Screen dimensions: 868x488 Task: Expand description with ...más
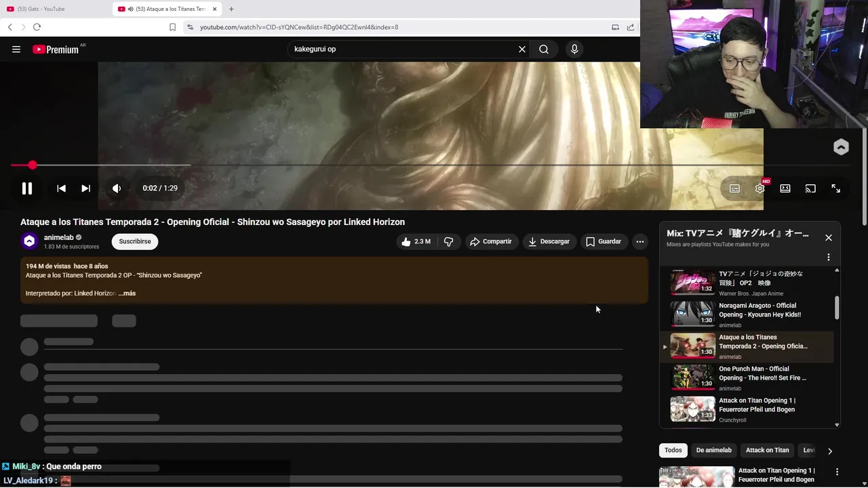(x=127, y=293)
